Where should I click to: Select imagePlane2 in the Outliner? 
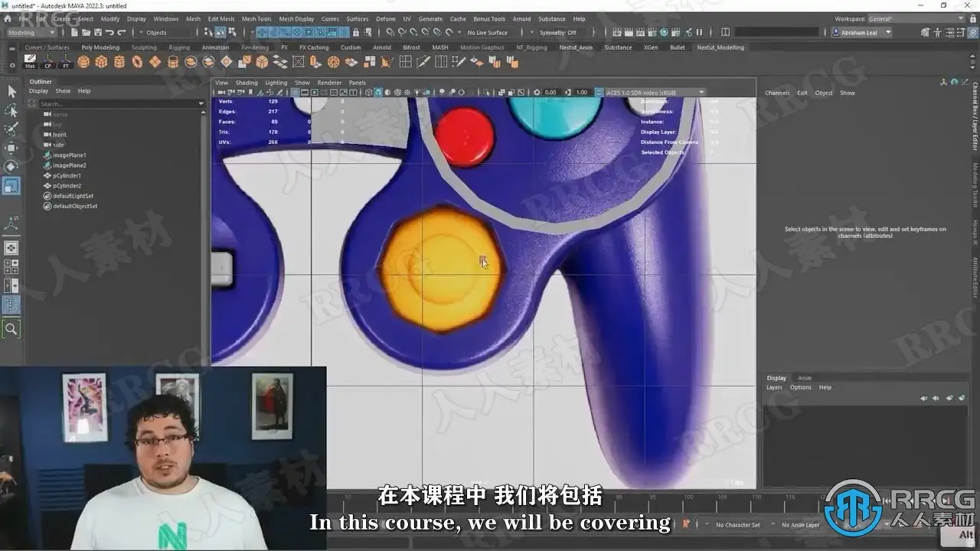(69, 165)
